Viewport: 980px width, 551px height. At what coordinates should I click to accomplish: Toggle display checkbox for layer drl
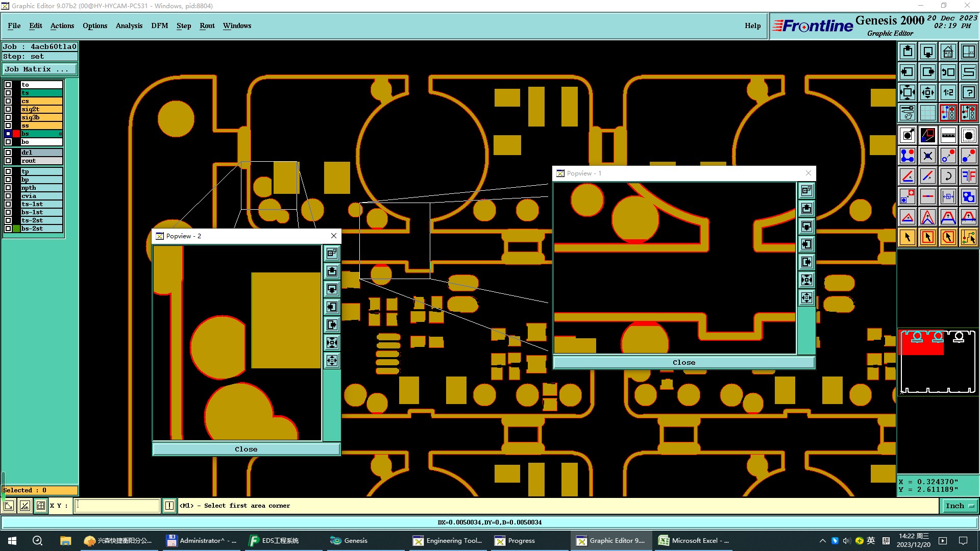8,153
